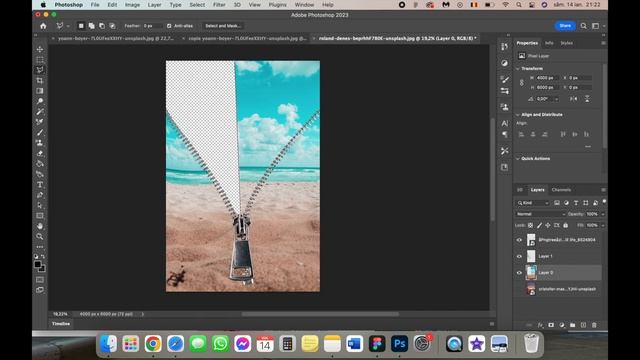The width and height of the screenshot is (640, 360).
Task: Flip layer horizontally in Properties
Action: pyautogui.click(x=573, y=99)
